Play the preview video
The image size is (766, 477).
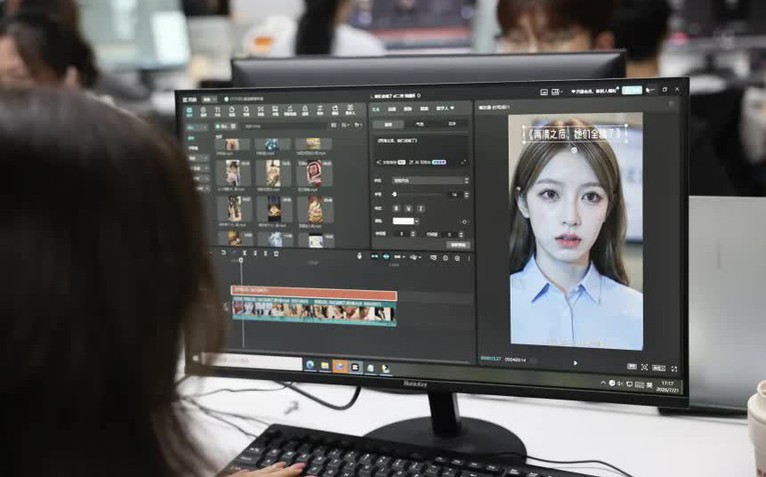pyautogui.click(x=575, y=363)
